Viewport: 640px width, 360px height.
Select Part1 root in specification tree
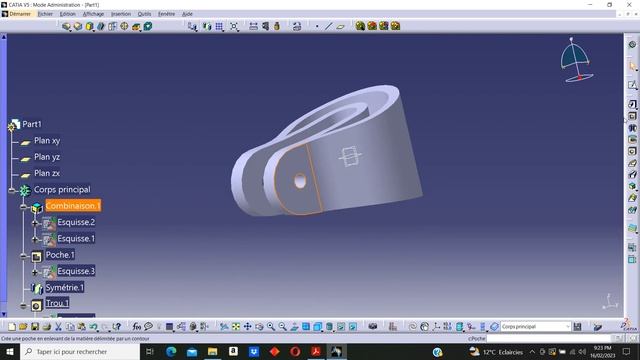[32, 124]
